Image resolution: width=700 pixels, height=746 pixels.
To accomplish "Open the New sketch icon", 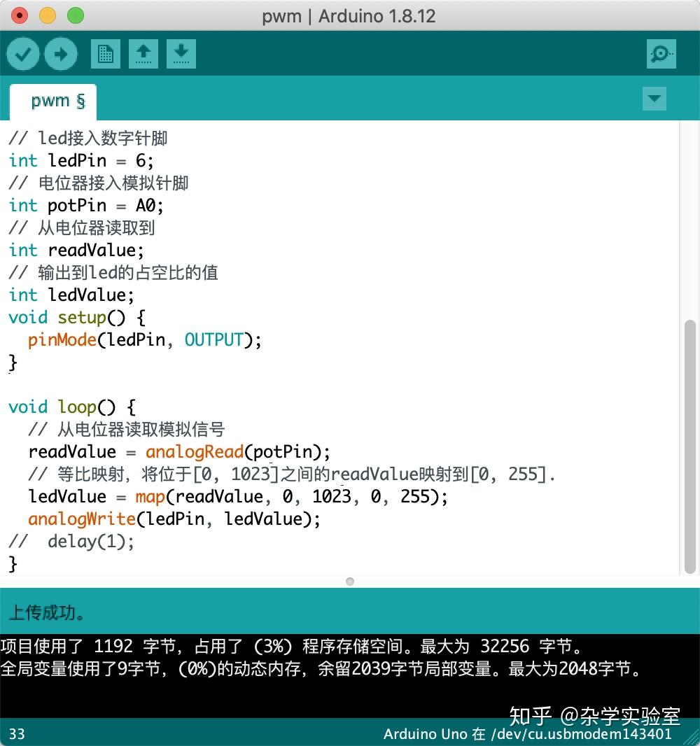I will pos(106,53).
